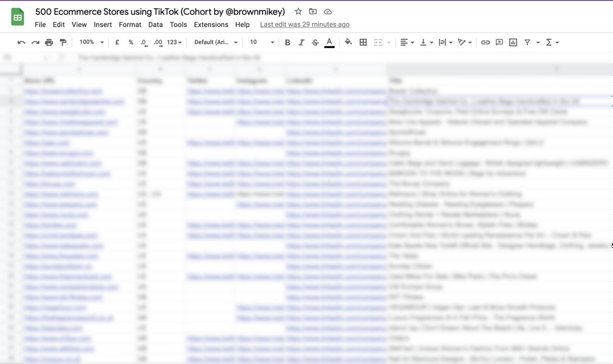Star this spreadsheet document
The width and height of the screenshot is (613, 364).
[x=298, y=11]
